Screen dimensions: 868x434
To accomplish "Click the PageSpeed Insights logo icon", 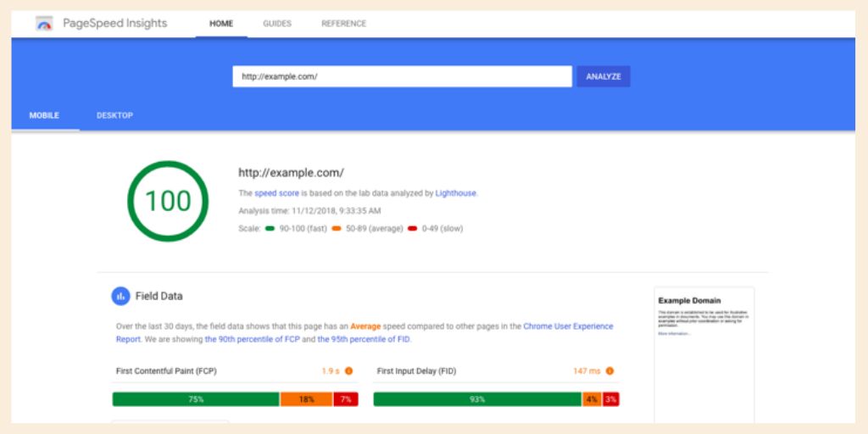I will click(44, 24).
